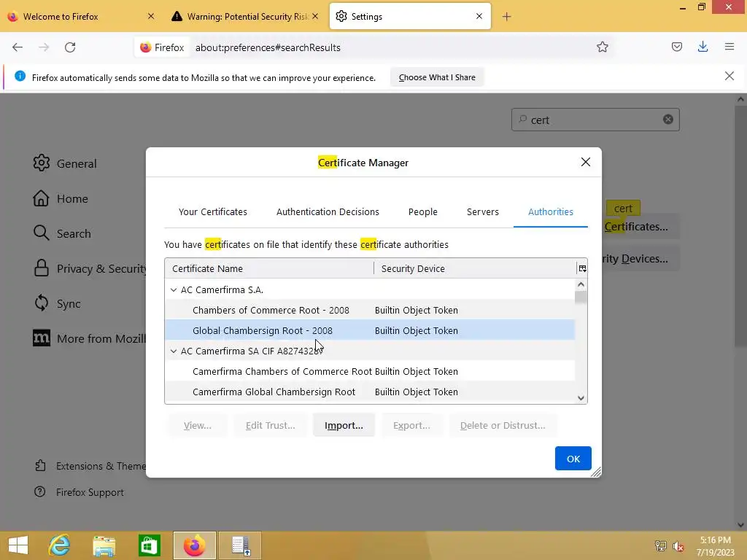The width and height of the screenshot is (747, 560).
Task: Click the 'cert' settings search field
Action: pos(595,120)
